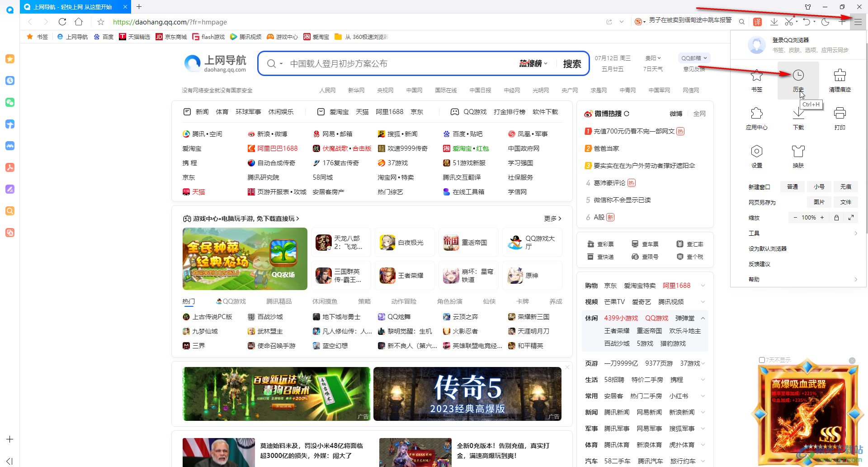
Task: Open a new browser tab with plus
Action: (139, 7)
